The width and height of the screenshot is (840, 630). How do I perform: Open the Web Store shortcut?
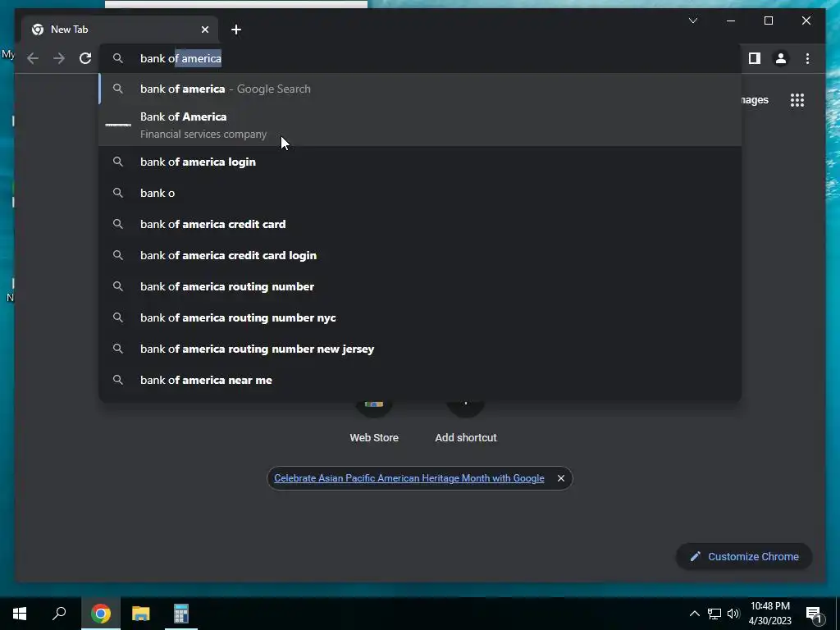pos(374,423)
